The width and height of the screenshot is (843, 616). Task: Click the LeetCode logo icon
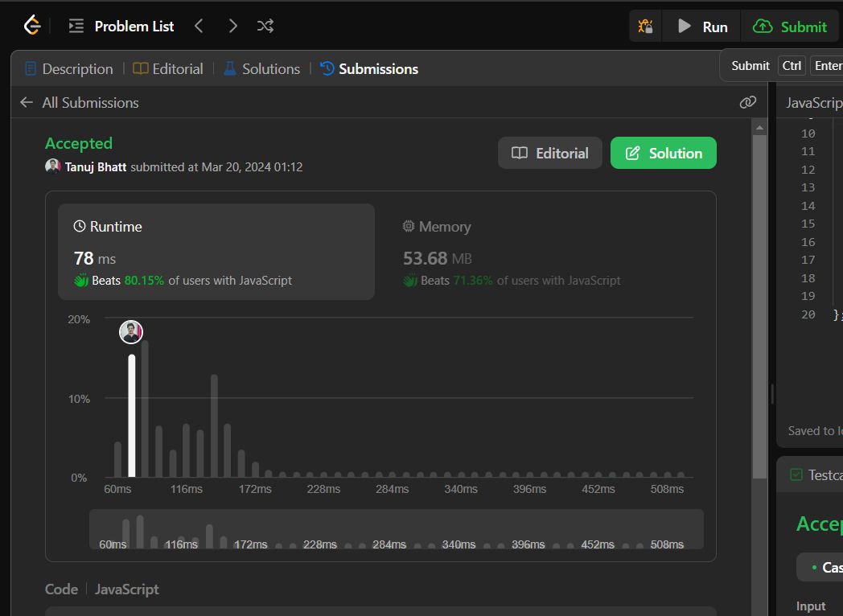32,25
